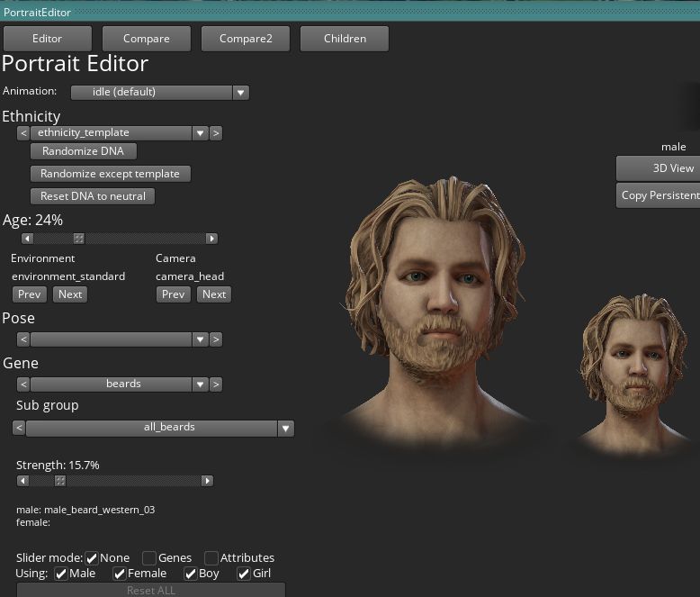Click the Age slider handle

pos(79,239)
